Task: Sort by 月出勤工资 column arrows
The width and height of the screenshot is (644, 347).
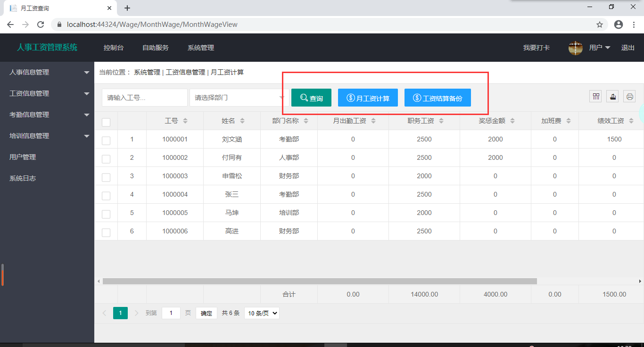Action: tap(373, 121)
